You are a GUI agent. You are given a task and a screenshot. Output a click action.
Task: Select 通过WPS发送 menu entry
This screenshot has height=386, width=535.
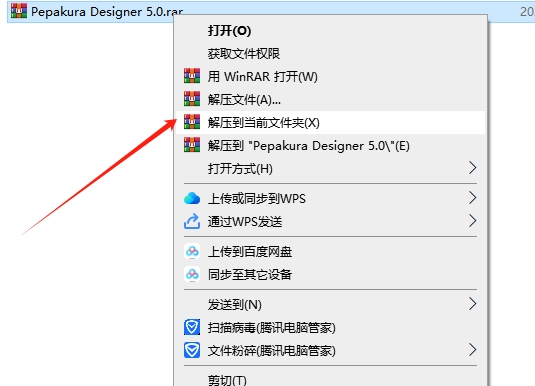(330, 221)
